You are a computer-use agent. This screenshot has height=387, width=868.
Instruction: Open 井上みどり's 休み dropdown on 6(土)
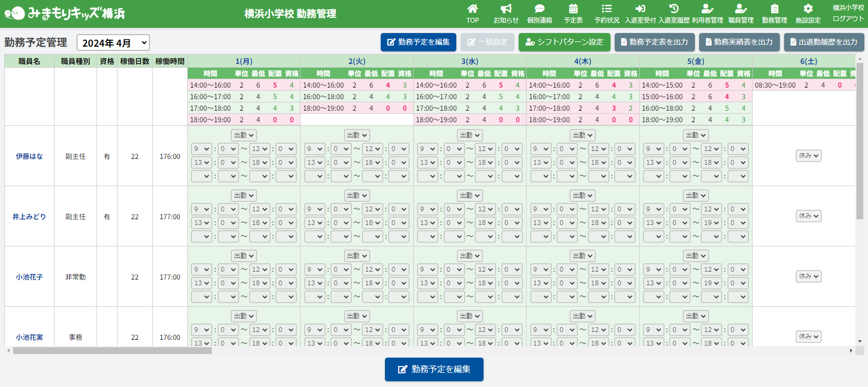coord(808,216)
